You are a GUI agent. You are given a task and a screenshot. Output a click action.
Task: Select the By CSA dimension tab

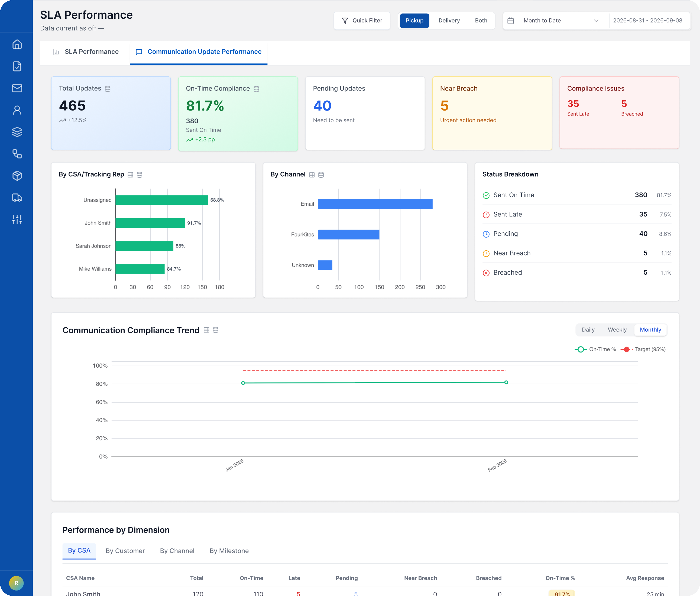click(79, 551)
